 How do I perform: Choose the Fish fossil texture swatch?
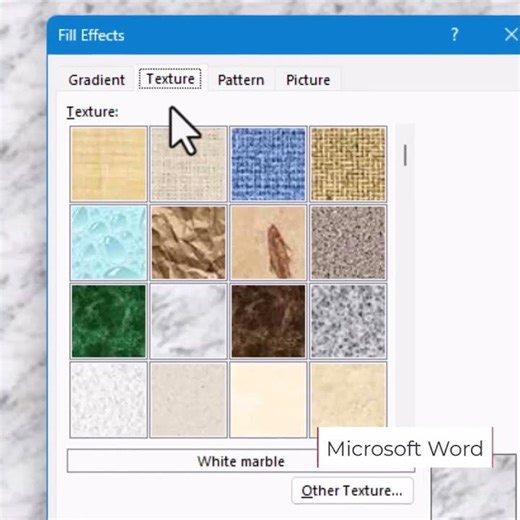268,243
